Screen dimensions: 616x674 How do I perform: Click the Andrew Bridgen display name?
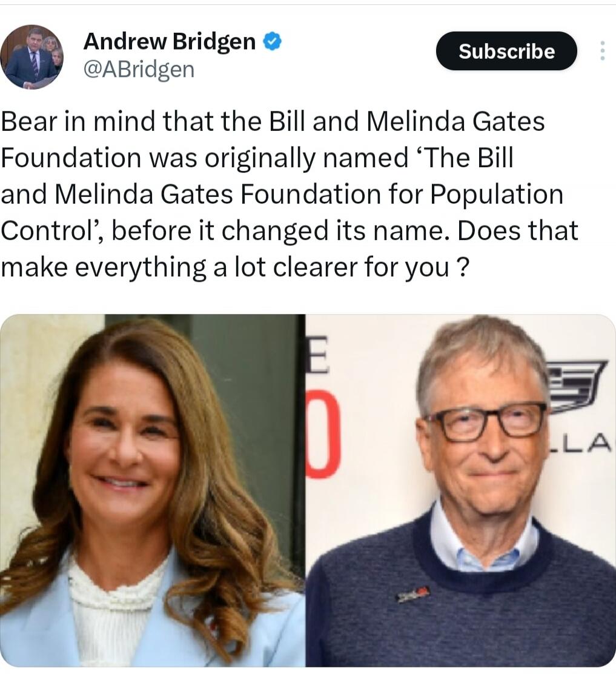point(170,42)
